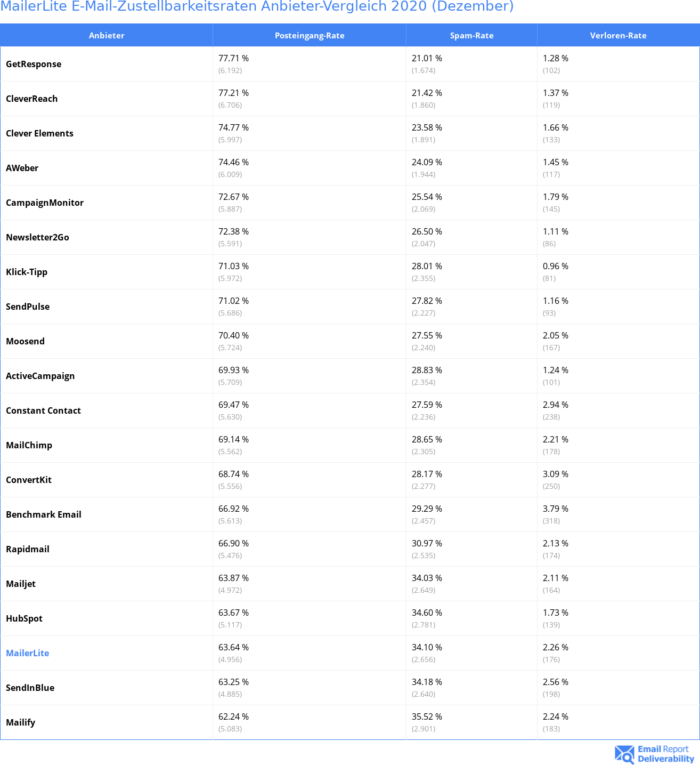
Task: Open the page title heading link
Action: point(257,6)
